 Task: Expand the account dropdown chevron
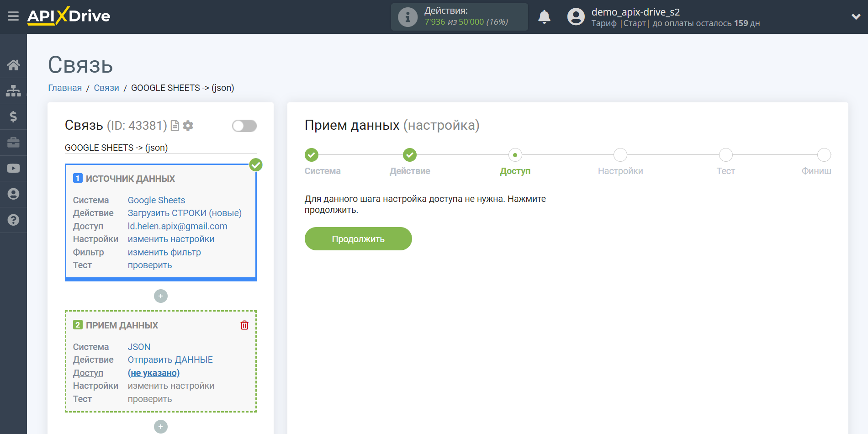click(x=856, y=17)
